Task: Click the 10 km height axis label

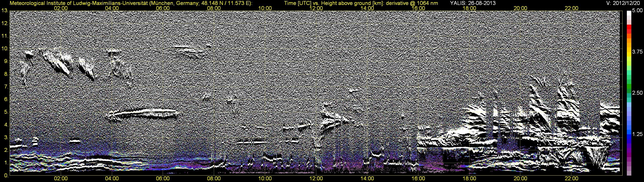Action: point(5,49)
